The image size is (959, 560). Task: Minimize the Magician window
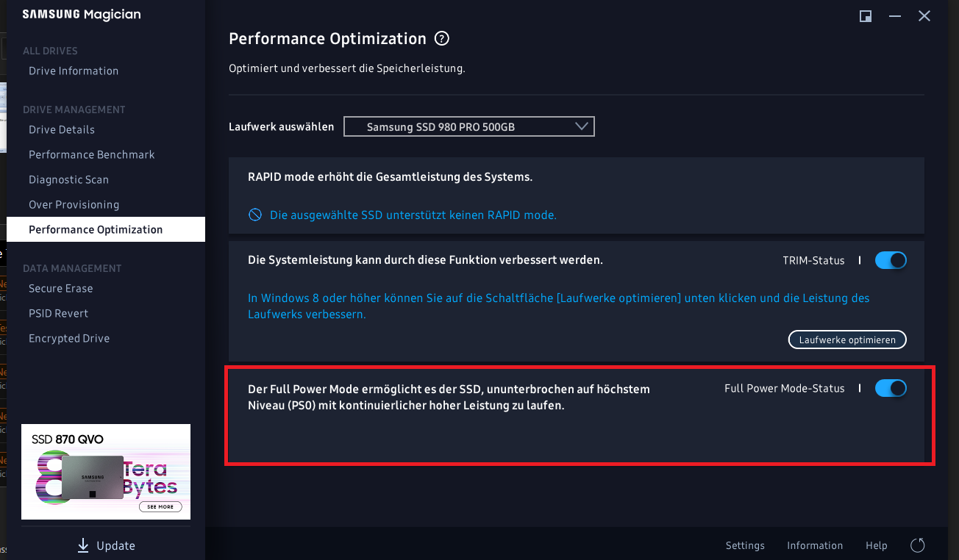coord(894,16)
